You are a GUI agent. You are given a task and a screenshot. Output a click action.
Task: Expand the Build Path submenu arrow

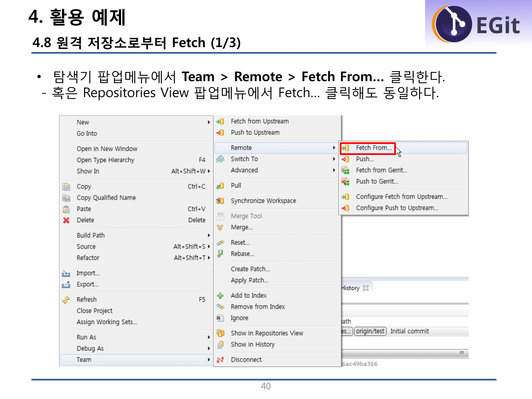[209, 235]
